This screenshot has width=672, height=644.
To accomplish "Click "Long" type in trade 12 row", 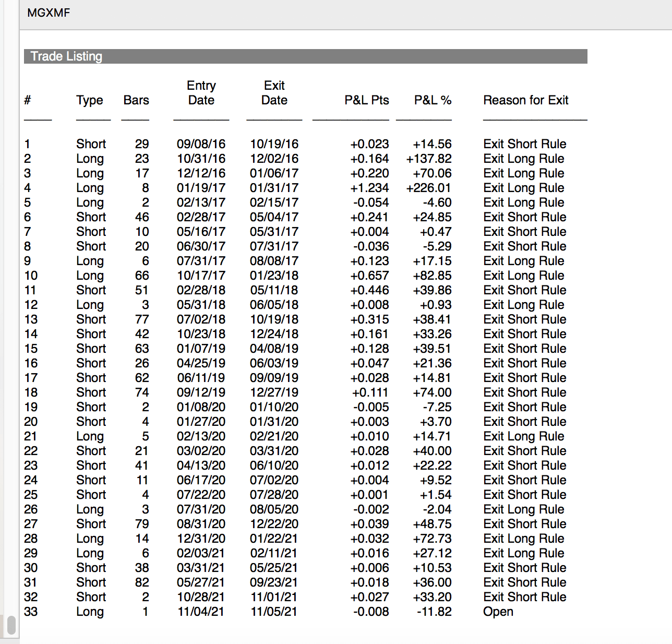I will (x=90, y=305).
